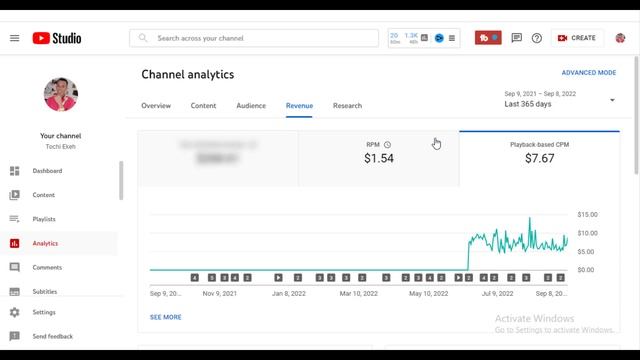Open the account avatar menu
Screen dimensions: 640x360
tap(620, 38)
